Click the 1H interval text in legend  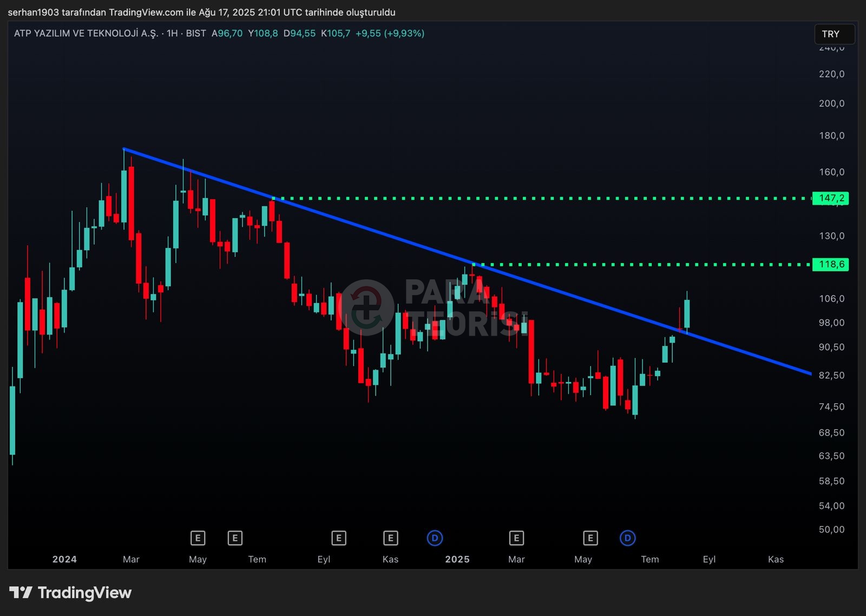[x=172, y=34]
